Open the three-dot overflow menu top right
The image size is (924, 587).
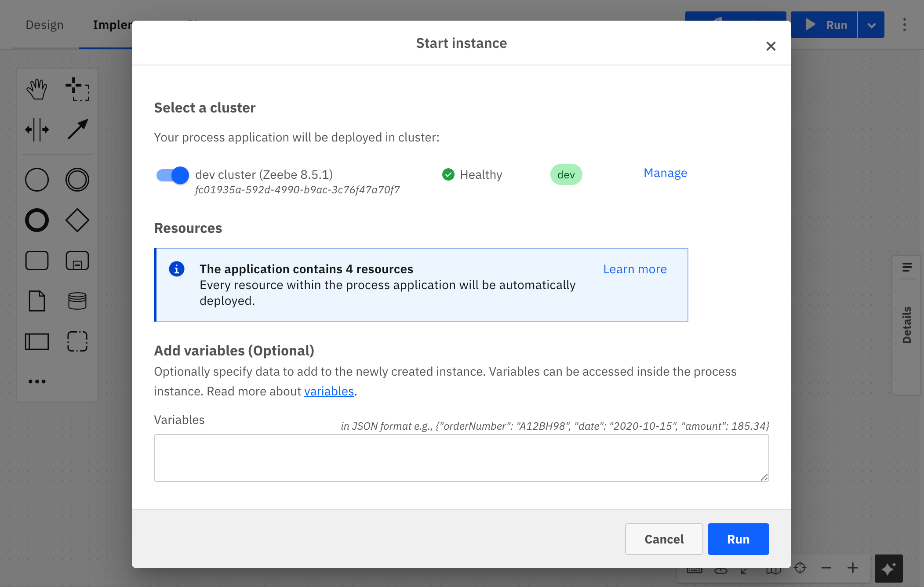pos(905,25)
